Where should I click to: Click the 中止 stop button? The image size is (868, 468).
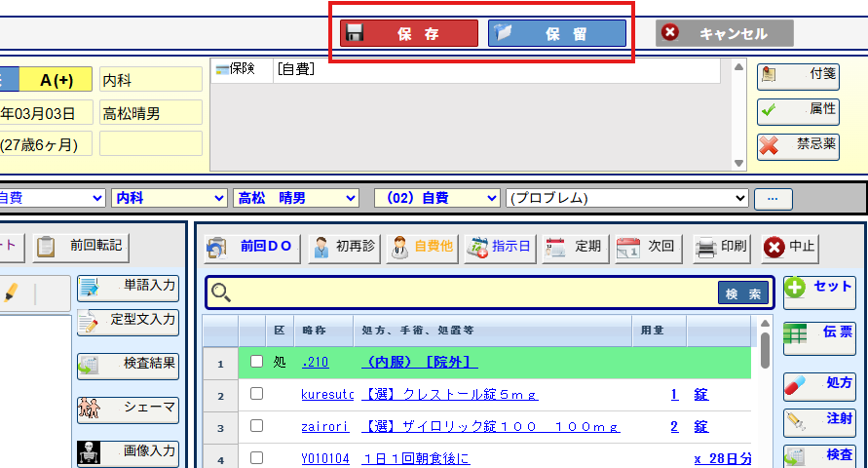(788, 247)
